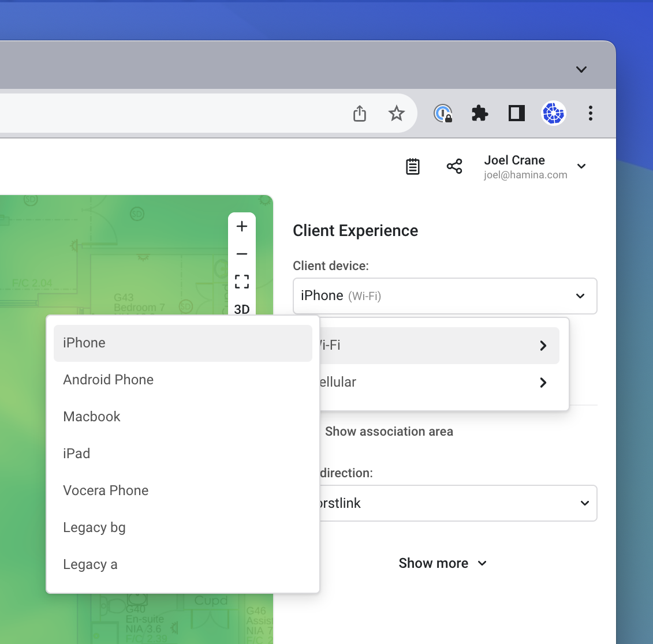Open the Extensions puzzle piece menu
The image size is (653, 644).
click(479, 113)
